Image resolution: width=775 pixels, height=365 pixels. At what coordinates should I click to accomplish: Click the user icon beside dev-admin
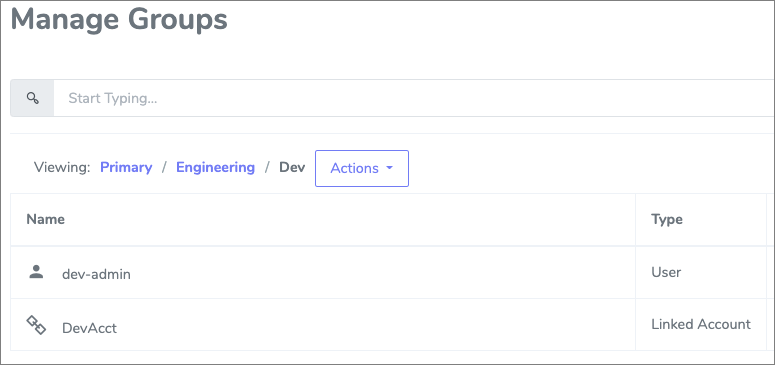(x=36, y=272)
